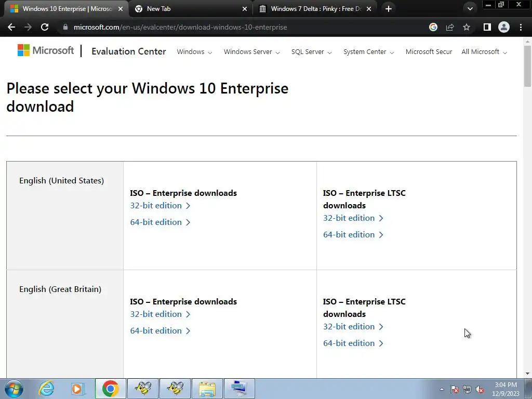This screenshot has width=532, height=399.
Task: Open the Action Center flag icon
Action: (x=455, y=389)
